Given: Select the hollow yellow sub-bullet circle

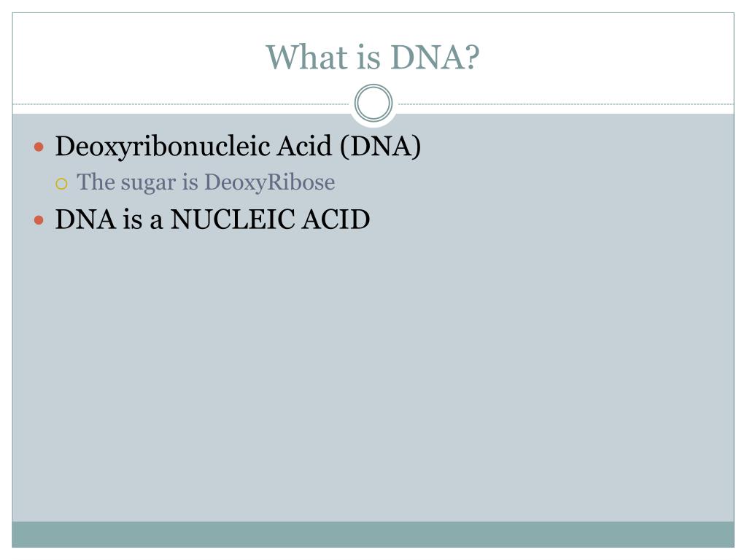Looking at the screenshot, I should click(61, 184).
